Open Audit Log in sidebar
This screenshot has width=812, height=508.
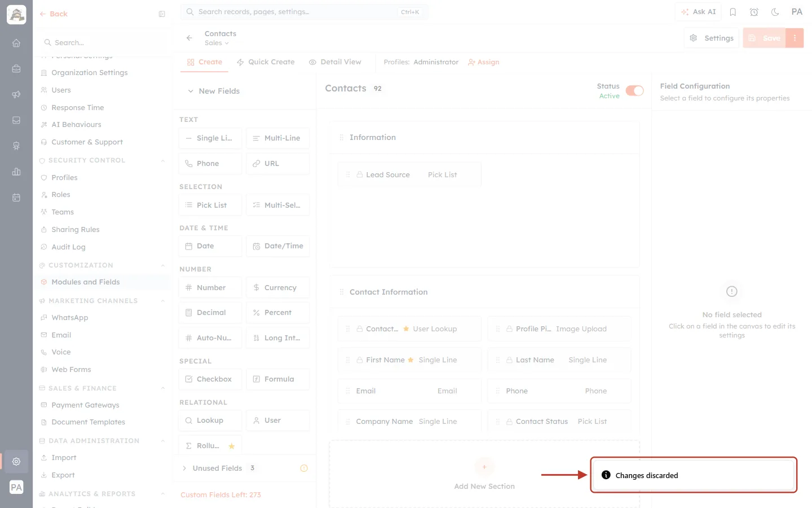coord(68,247)
